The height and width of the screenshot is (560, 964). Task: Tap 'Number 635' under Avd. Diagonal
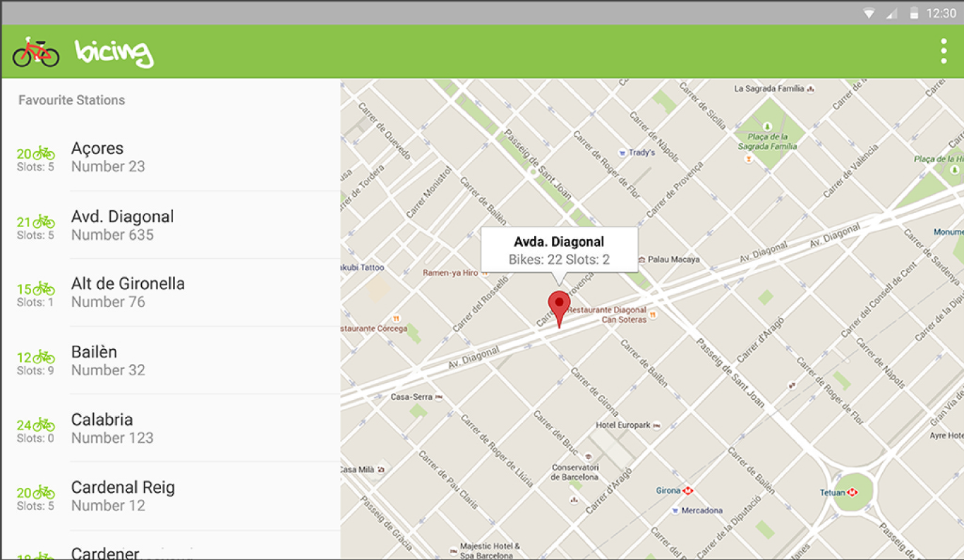(x=112, y=235)
